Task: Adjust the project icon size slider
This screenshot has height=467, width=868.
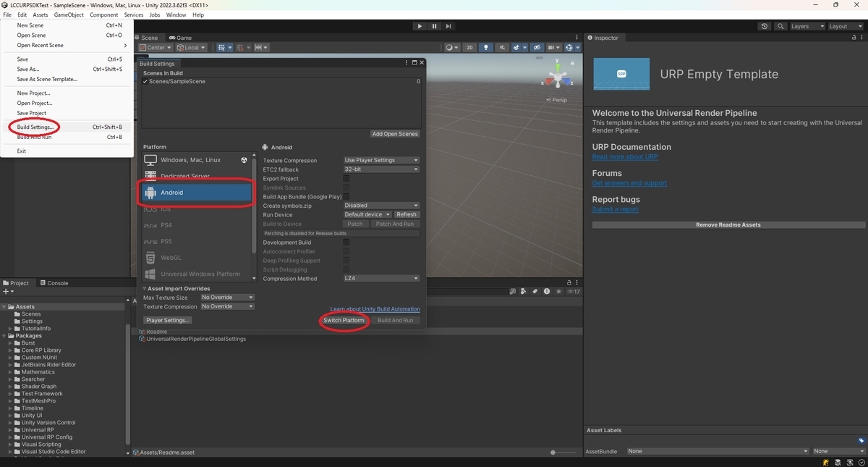Action: click(x=553, y=452)
